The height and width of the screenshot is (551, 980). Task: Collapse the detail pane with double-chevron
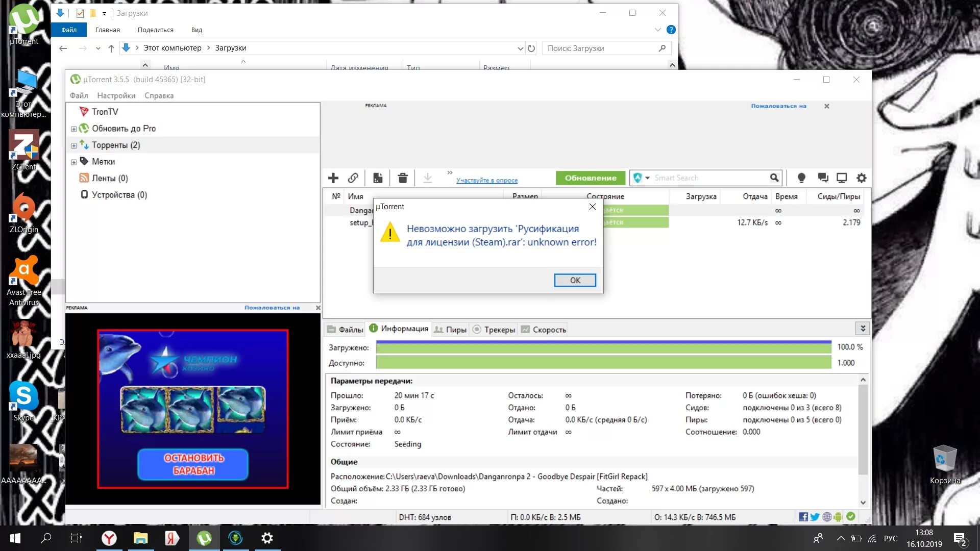coord(863,329)
